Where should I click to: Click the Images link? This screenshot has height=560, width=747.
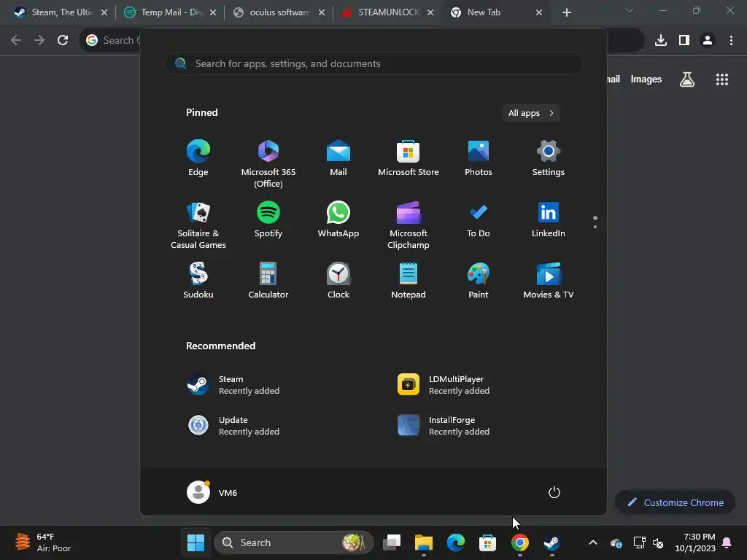pyautogui.click(x=646, y=79)
